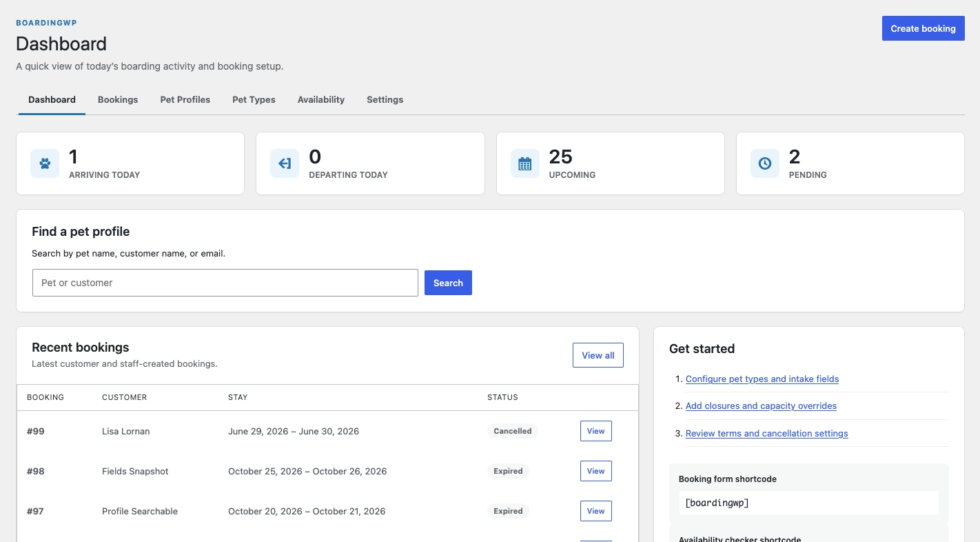Click the [boardingwp] shortcode field
Image resolution: width=980 pixels, height=542 pixels.
click(808, 503)
